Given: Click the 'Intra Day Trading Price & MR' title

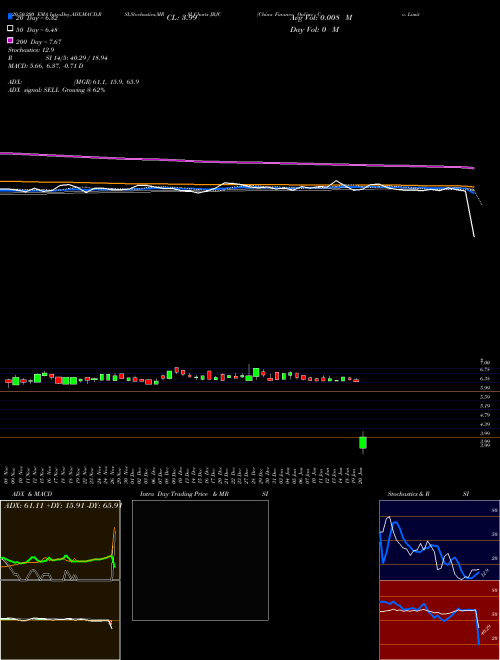Looking at the screenshot, I should 184,494.
